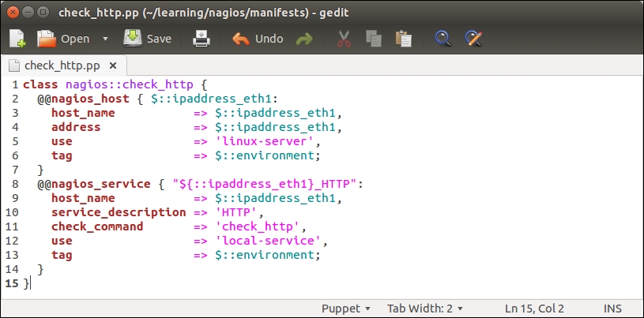
Task: Click the Paste clipboard icon
Action: pyautogui.click(x=403, y=39)
